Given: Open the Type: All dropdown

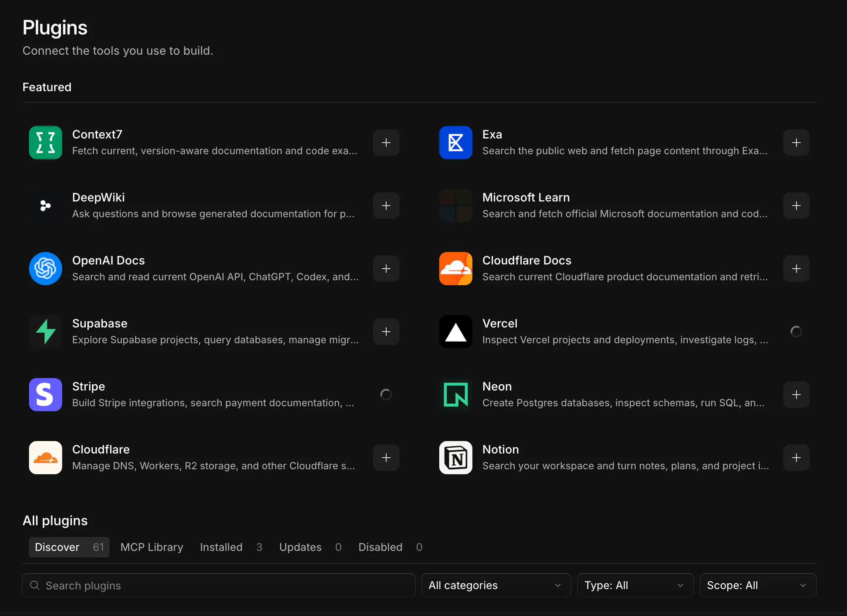Looking at the screenshot, I should coord(635,585).
